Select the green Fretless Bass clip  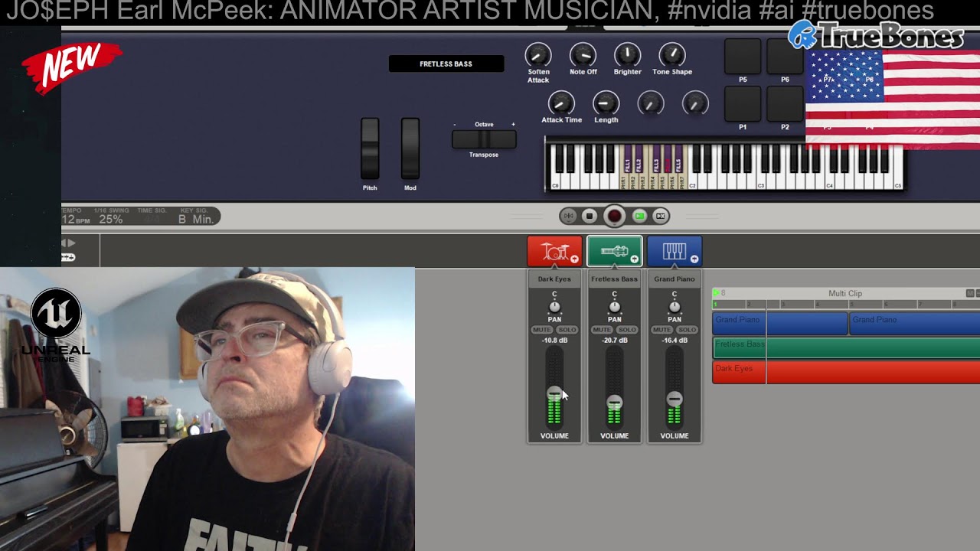pyautogui.click(x=846, y=347)
